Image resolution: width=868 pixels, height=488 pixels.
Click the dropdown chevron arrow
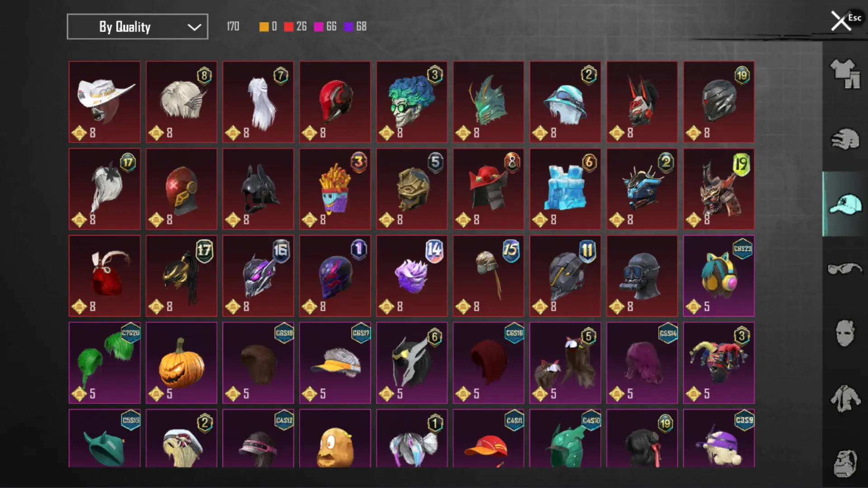[x=194, y=27]
